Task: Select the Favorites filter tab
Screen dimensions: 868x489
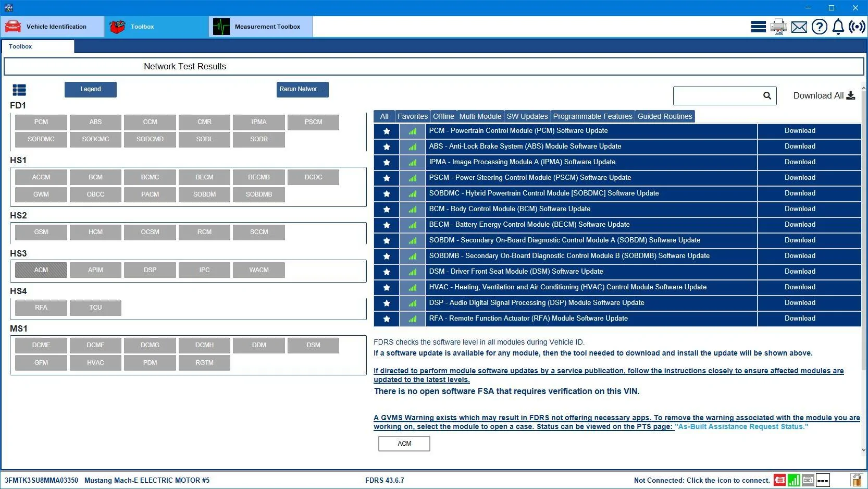Action: click(x=413, y=116)
